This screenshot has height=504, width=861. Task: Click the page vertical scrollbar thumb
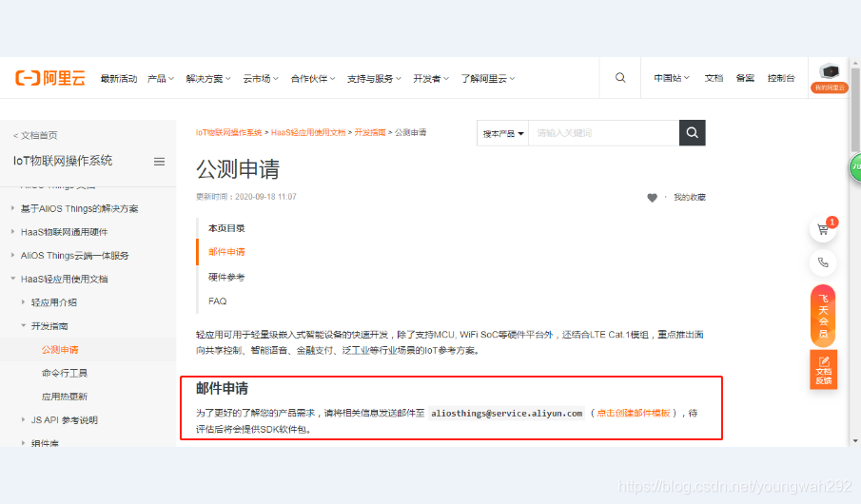tap(855, 108)
